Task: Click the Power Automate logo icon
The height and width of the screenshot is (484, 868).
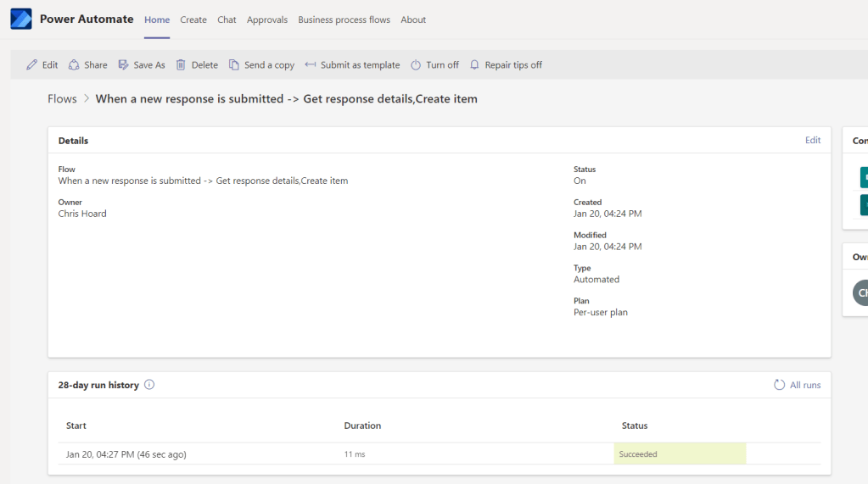Action: 21,19
